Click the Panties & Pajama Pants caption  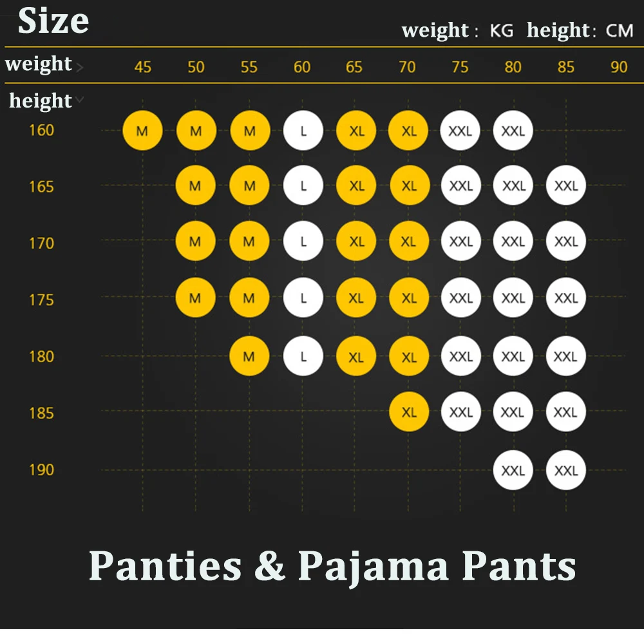click(332, 566)
